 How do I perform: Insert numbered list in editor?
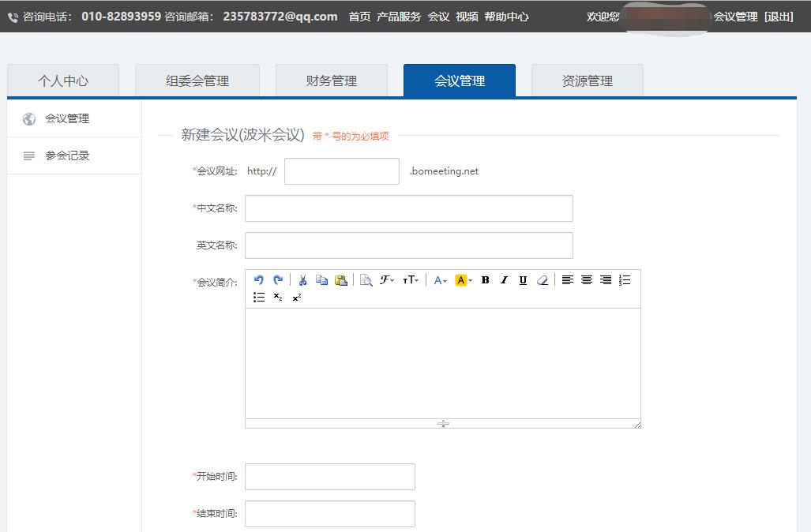click(x=625, y=280)
